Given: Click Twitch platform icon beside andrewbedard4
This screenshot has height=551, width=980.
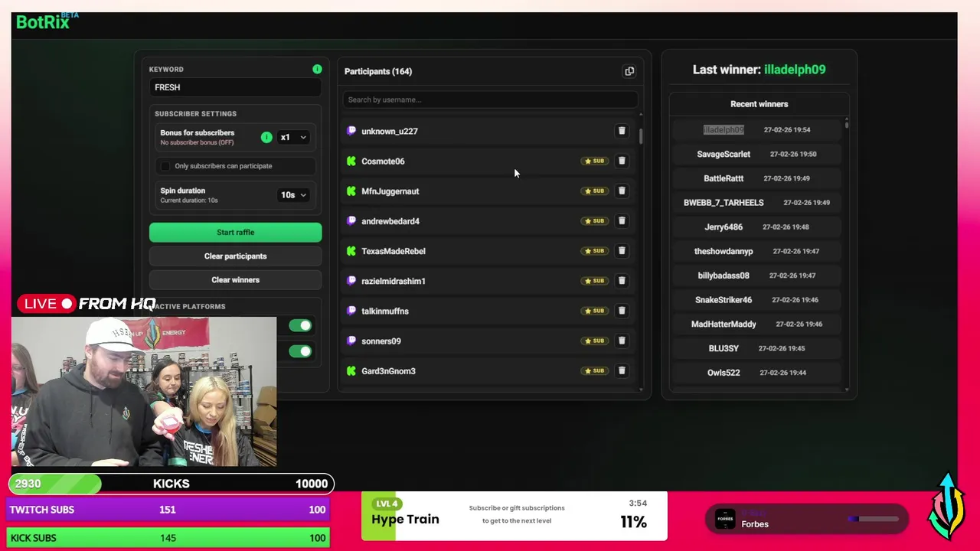Looking at the screenshot, I should coord(351,220).
